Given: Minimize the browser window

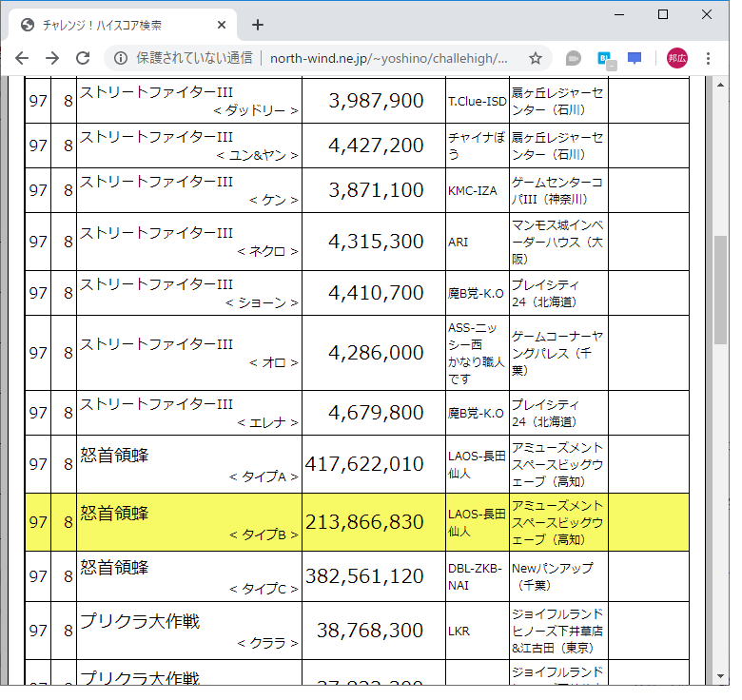Looking at the screenshot, I should 619,14.
